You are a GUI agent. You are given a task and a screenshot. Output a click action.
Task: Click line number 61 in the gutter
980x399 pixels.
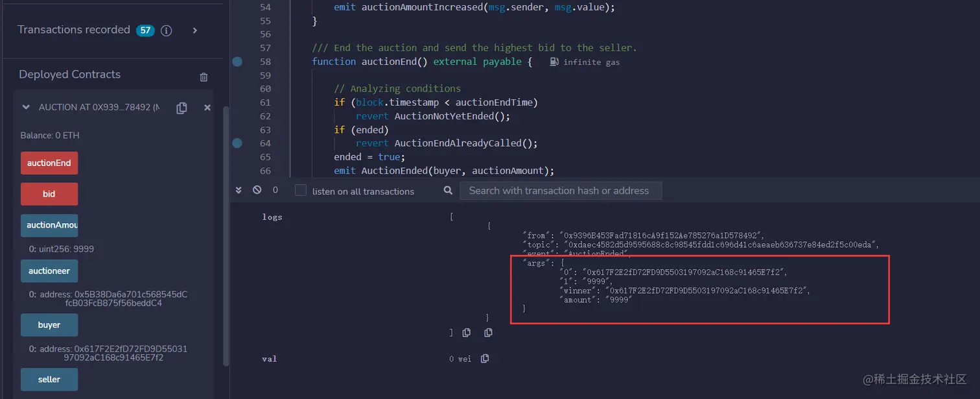264,103
